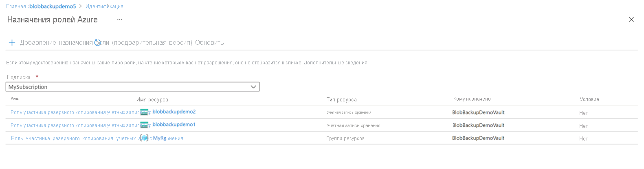Sort by Имя ресурса column header
The image size is (644, 169).
(152, 100)
